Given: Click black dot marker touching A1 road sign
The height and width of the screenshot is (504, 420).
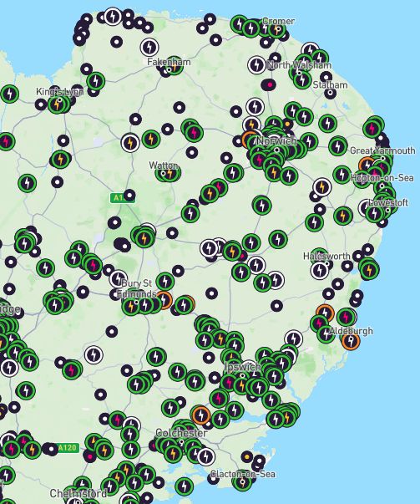Looking at the screenshot, I should tap(129, 195).
